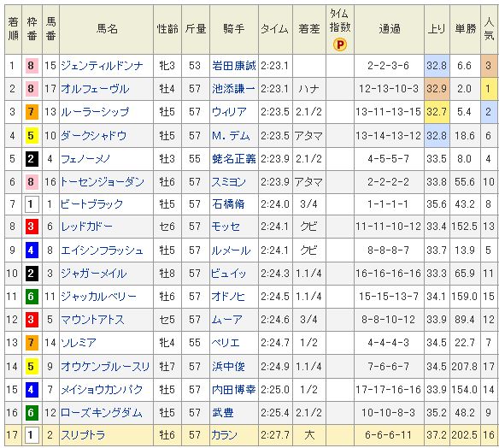This screenshot has height=448, width=499.
Task: Click orange frame number 7 in ルーラーシップ row
Action: (32, 112)
